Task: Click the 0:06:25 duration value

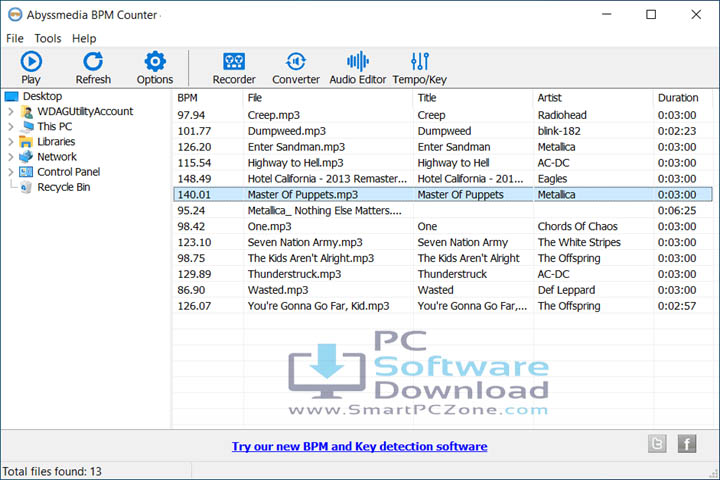Action: [677, 211]
